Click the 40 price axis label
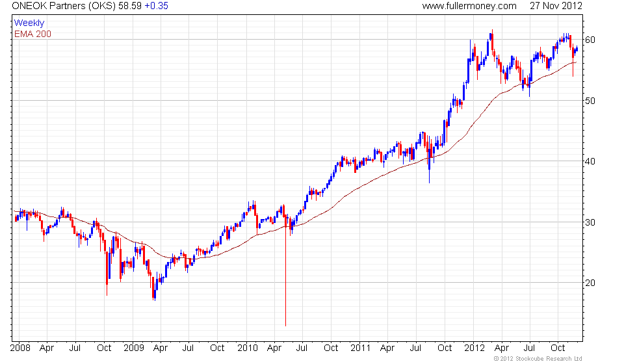 590,161
